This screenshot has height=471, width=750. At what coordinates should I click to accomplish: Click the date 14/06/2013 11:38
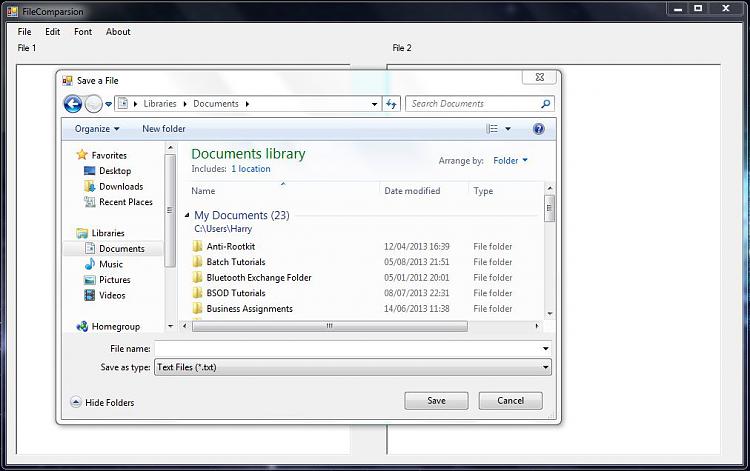point(417,308)
